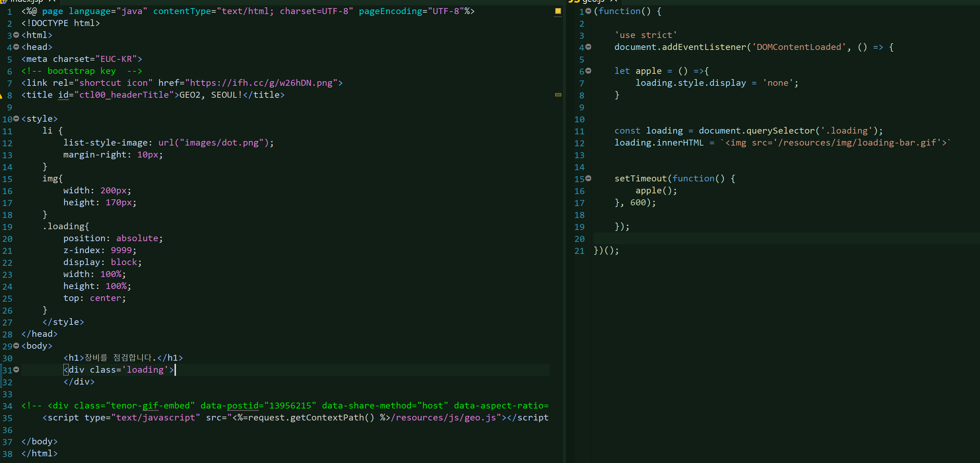Screen dimensions: 980x463
Task: Fold the loading div on line 31
Action: pos(16,369)
